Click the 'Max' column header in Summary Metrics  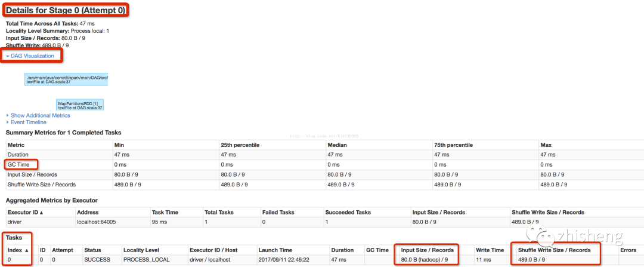[x=546, y=145]
